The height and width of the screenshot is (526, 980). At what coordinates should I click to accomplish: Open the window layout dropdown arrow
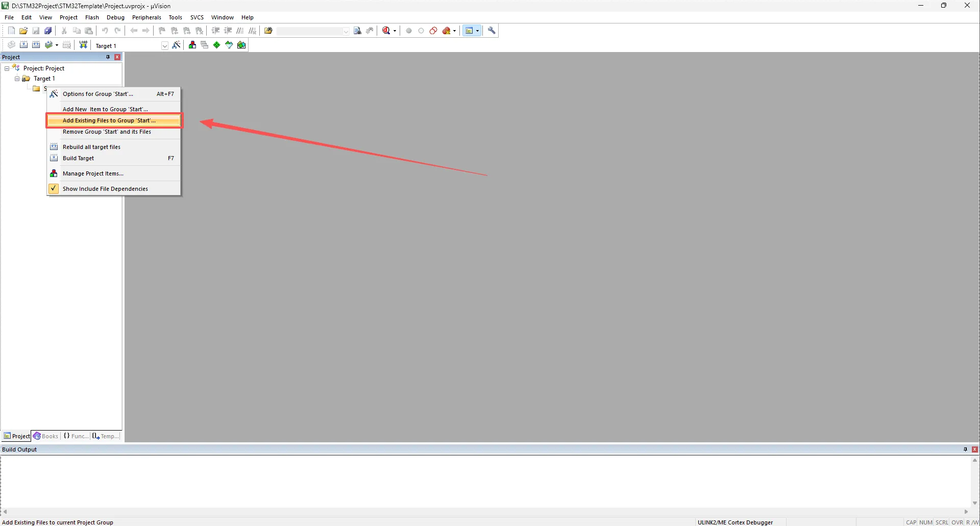(x=478, y=31)
